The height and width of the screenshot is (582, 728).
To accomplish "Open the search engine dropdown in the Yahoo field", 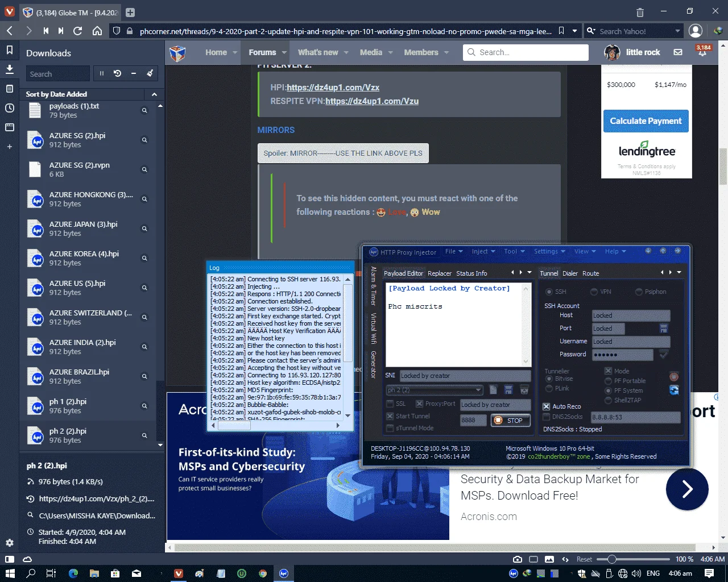I will click(x=677, y=31).
